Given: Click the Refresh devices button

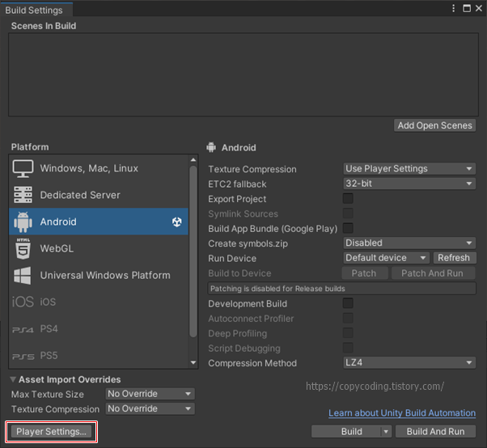Looking at the screenshot, I should [454, 258].
